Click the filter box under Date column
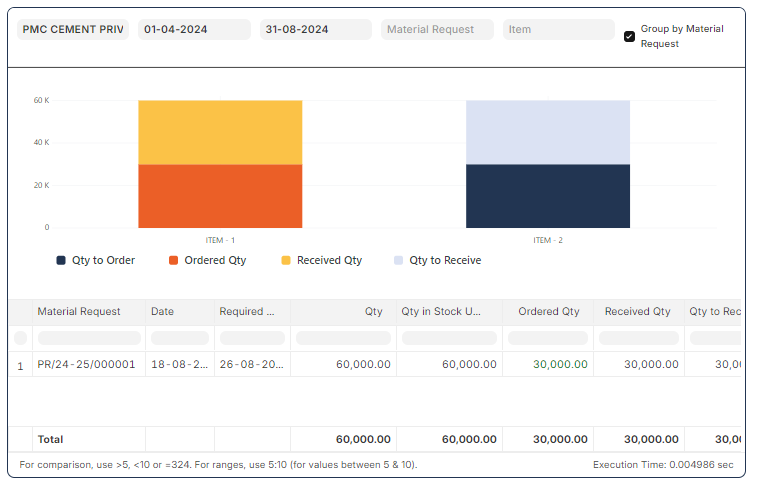 click(x=180, y=339)
